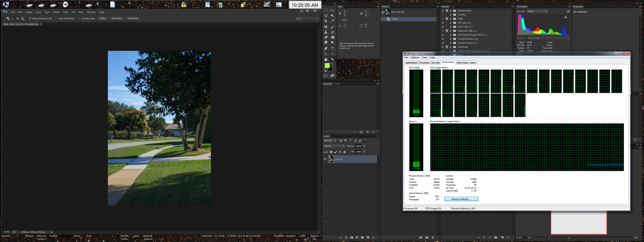This screenshot has width=644, height=242.
Task: Hide Layer 0 with the eye icon
Action: point(325,159)
